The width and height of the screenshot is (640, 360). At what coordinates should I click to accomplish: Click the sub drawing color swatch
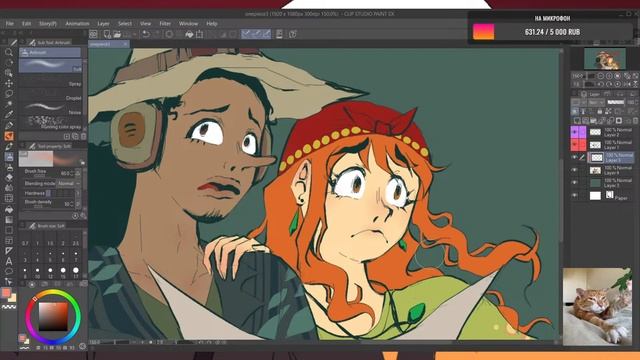[x=12, y=298]
